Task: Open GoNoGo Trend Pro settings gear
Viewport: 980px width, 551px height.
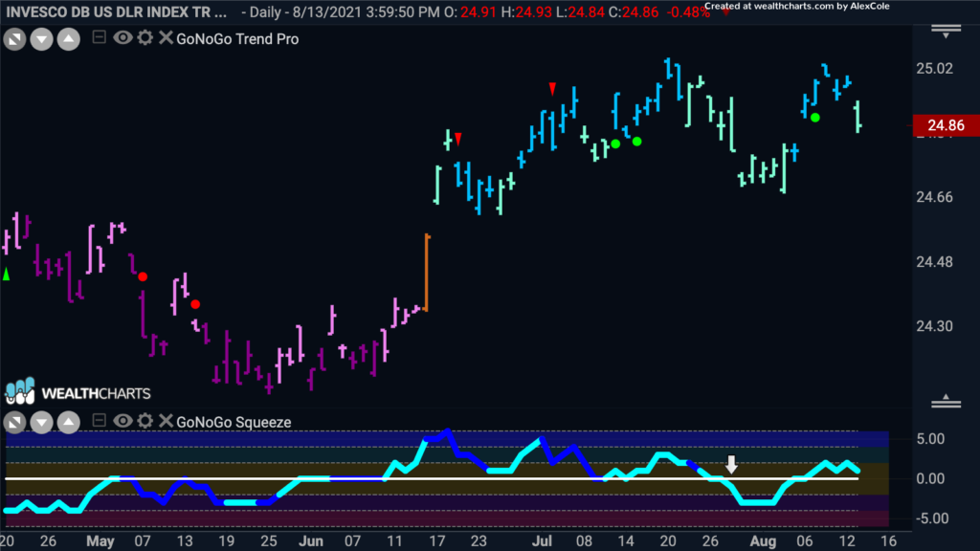Action: click(x=145, y=38)
